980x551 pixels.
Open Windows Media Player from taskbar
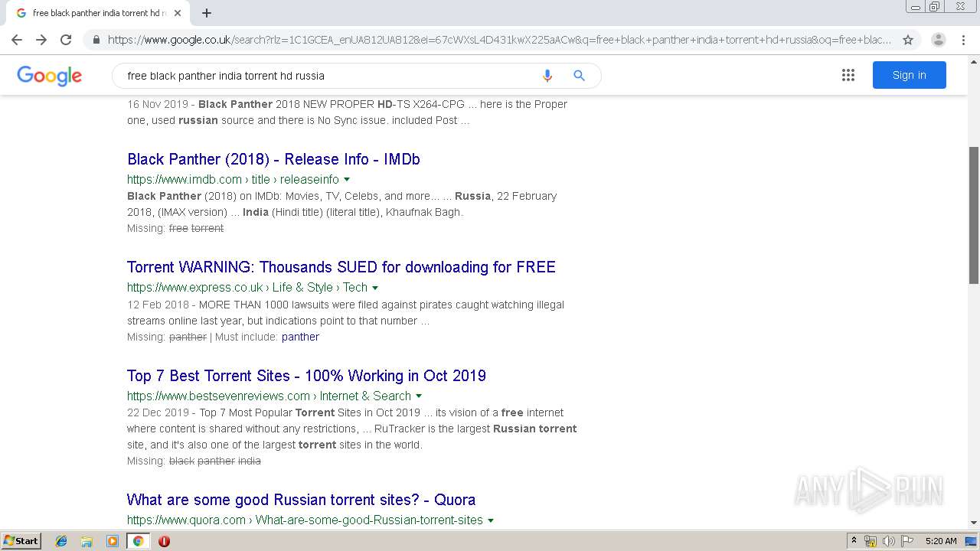tap(113, 541)
